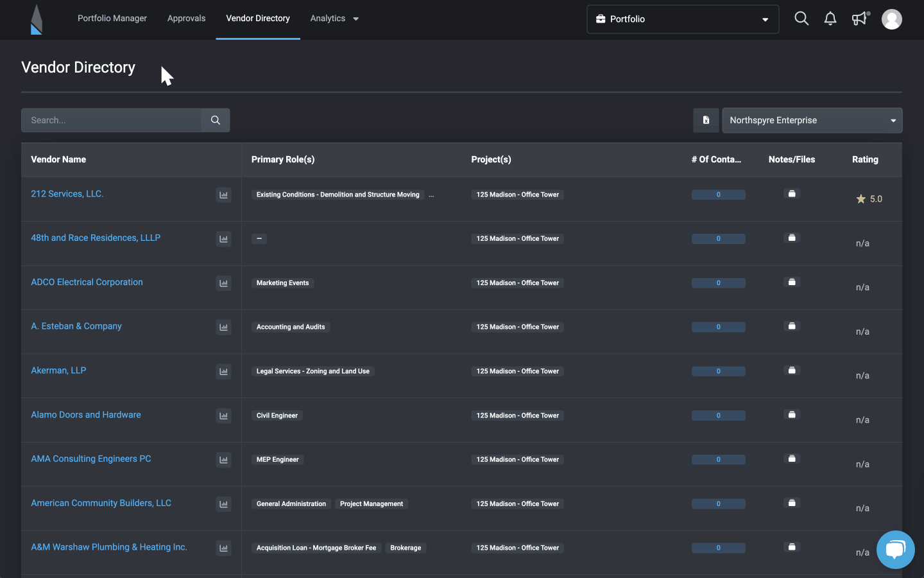The width and height of the screenshot is (924, 578).
Task: Click Legal Services - Zoning and Land Use tag
Action: (313, 371)
